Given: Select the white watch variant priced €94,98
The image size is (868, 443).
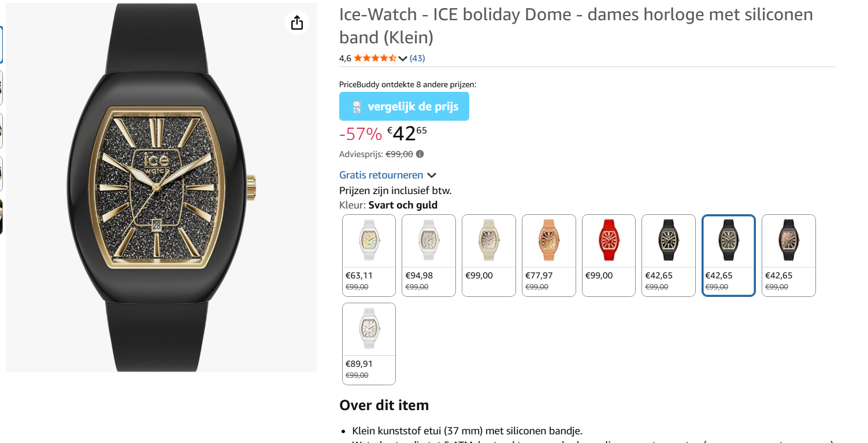Looking at the screenshot, I should coord(428,241).
